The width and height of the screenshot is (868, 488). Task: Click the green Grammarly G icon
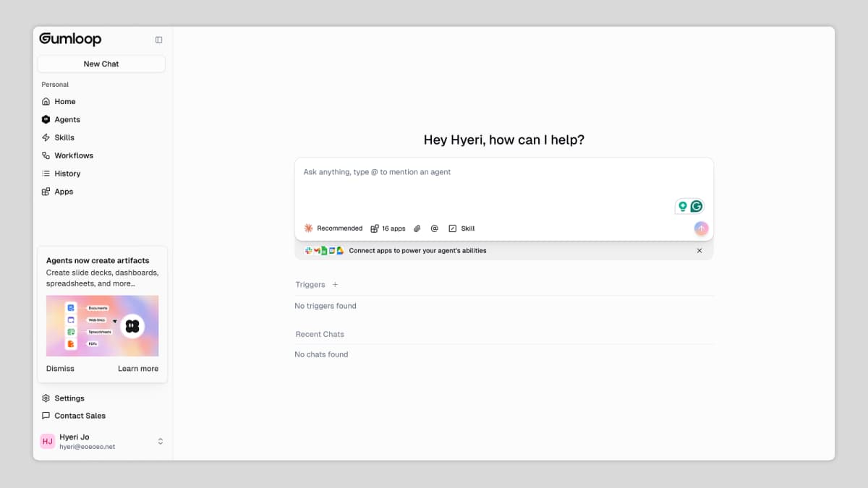coord(697,207)
